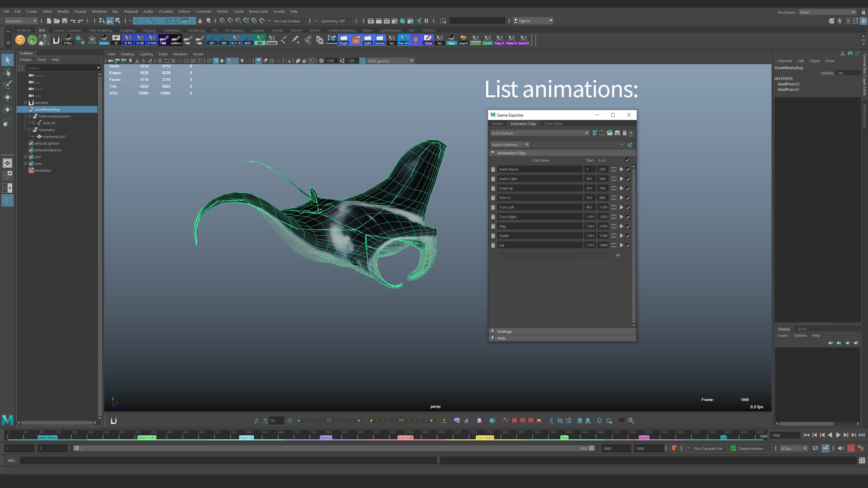Switch to the Time Editor tab
Screen dimensions: 868x488
tap(553, 124)
